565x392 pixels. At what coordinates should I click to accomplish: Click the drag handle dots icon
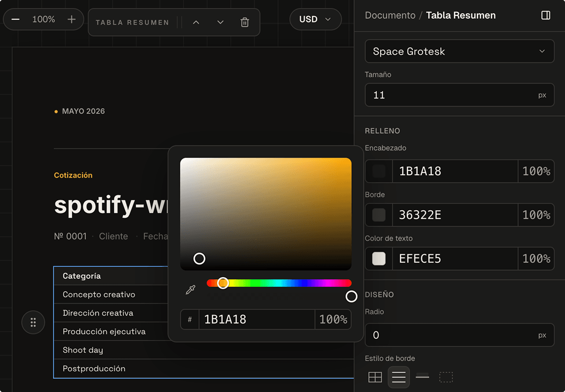(33, 322)
